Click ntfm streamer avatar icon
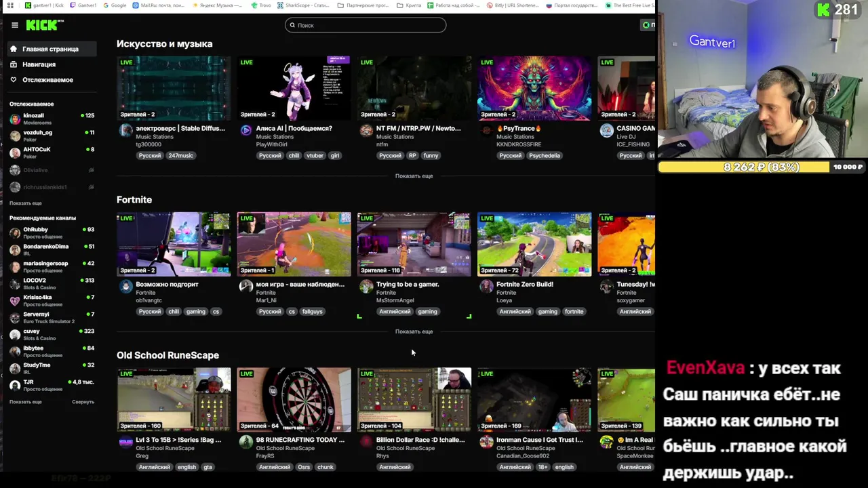 coord(366,131)
